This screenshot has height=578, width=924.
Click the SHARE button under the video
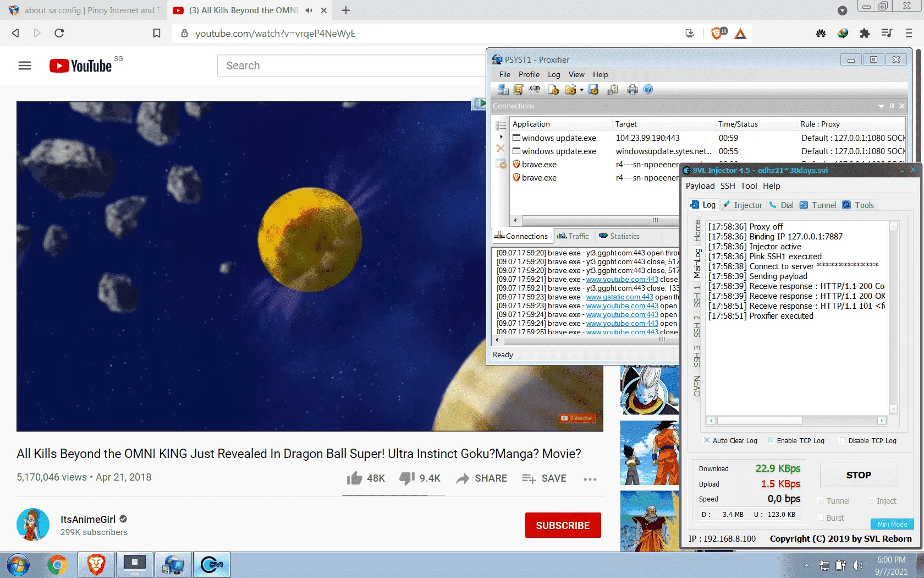(482, 478)
